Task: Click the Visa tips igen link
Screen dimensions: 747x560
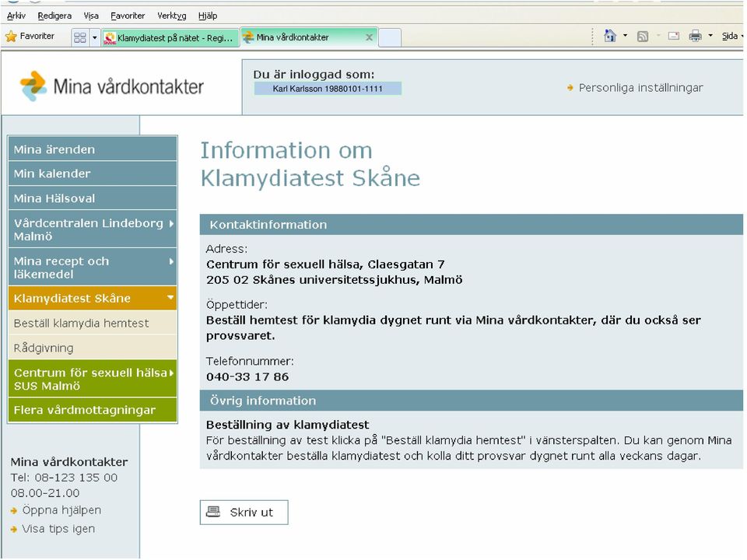Action: 58,529
